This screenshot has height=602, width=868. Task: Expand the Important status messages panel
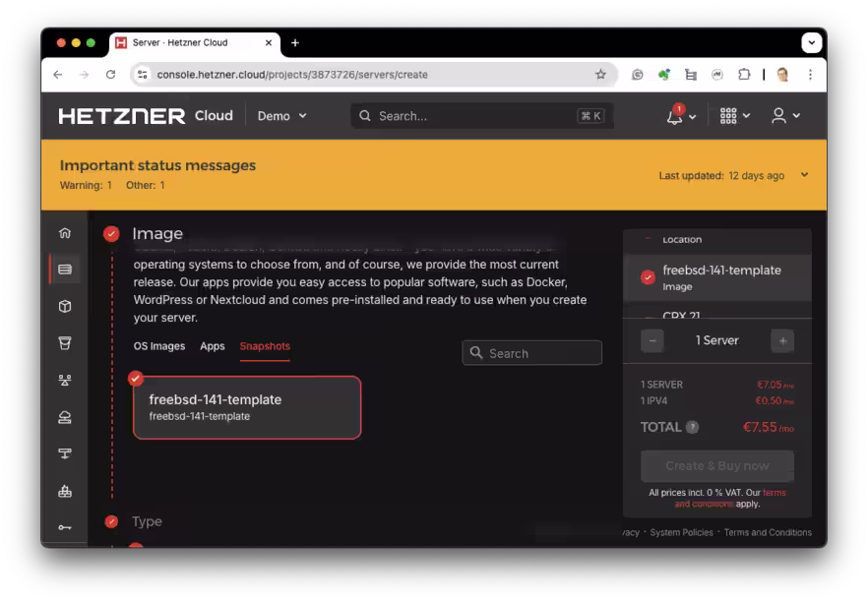804,174
